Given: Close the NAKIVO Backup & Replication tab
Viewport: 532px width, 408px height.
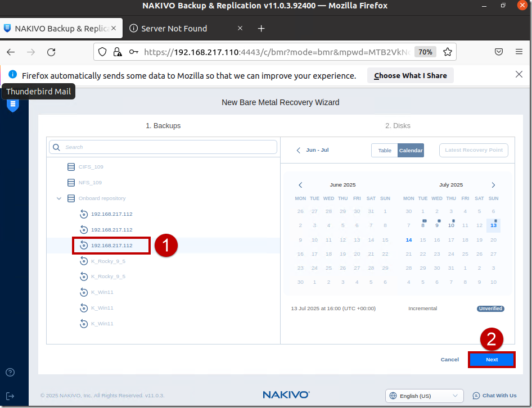Looking at the screenshot, I should click(114, 28).
